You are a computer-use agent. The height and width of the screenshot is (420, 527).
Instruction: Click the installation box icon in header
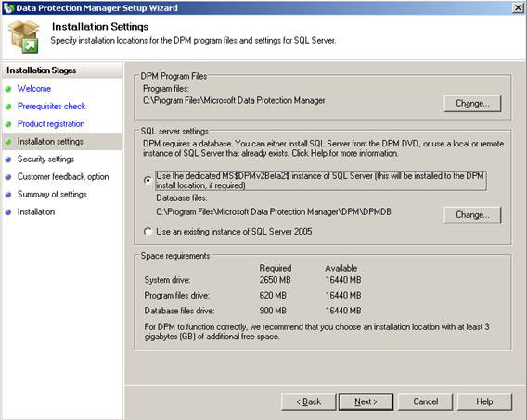click(x=24, y=37)
